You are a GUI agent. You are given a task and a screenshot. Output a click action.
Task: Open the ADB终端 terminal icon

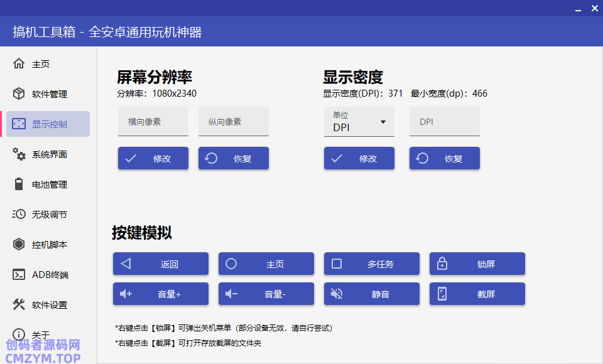pyautogui.click(x=19, y=275)
